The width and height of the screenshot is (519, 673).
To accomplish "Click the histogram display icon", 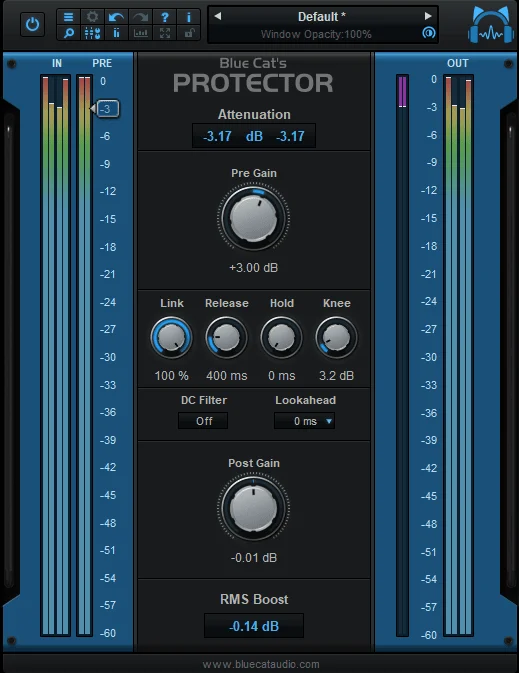I will 140,33.
